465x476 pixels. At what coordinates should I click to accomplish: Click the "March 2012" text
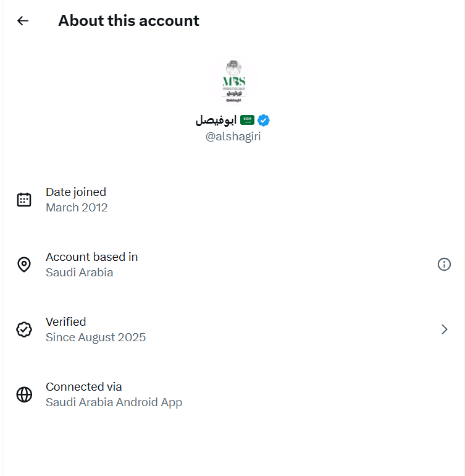click(77, 208)
